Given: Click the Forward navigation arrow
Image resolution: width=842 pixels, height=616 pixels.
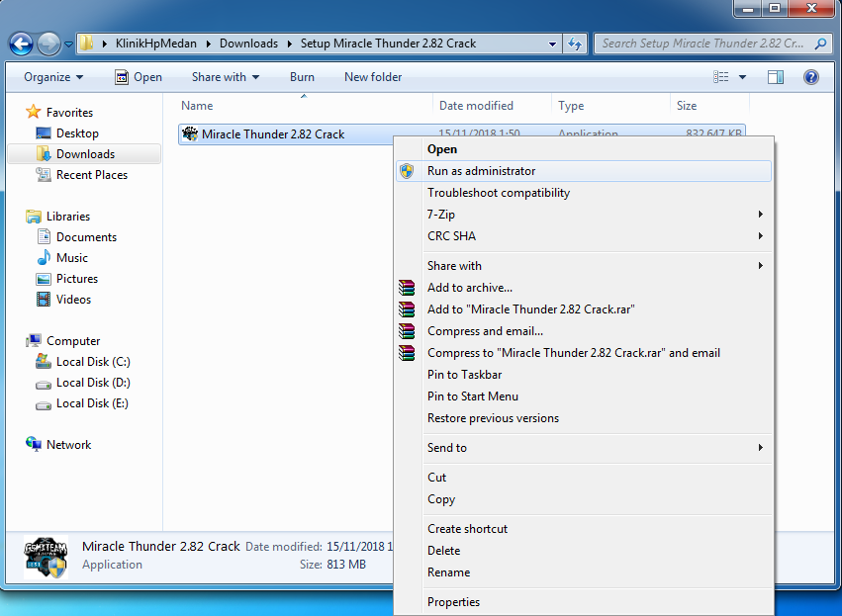Looking at the screenshot, I should tap(48, 44).
